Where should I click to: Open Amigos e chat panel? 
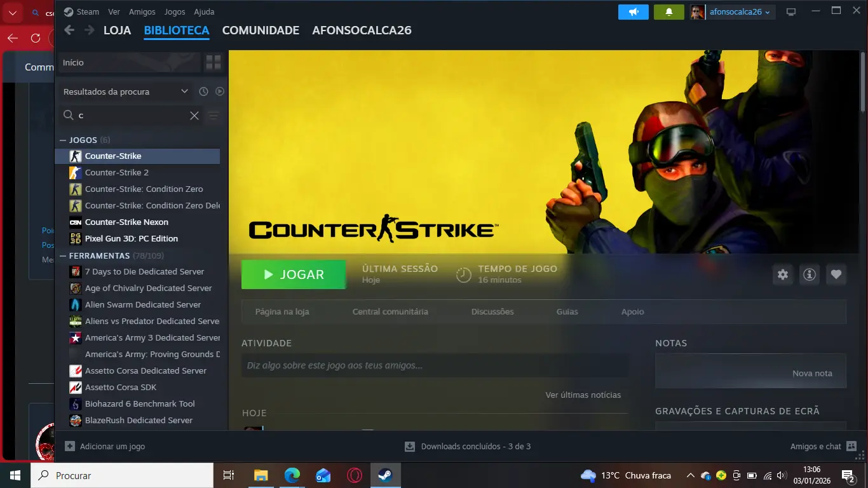pyautogui.click(x=824, y=447)
